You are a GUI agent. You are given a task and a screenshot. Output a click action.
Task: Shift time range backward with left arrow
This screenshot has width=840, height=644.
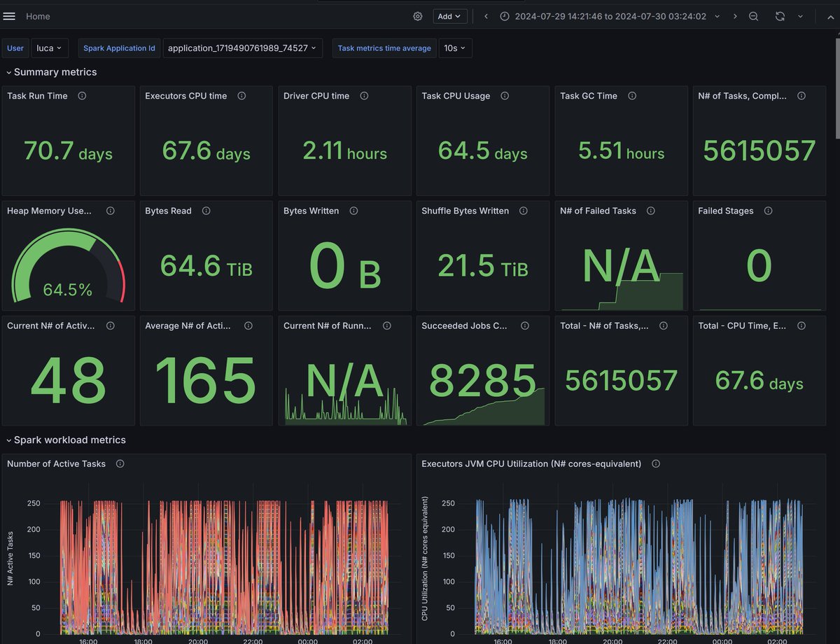pos(486,16)
